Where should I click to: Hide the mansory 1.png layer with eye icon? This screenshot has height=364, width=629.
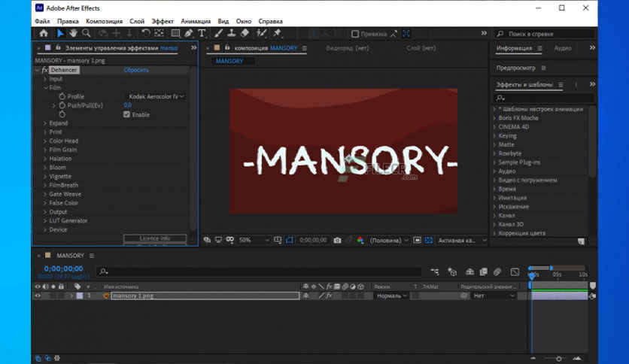[x=38, y=296]
